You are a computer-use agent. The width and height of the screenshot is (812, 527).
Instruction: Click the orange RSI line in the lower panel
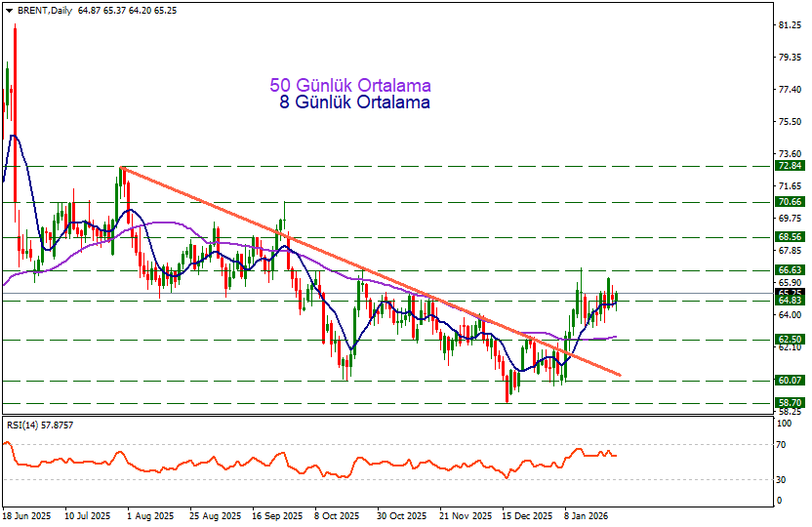pyautogui.click(x=293, y=464)
